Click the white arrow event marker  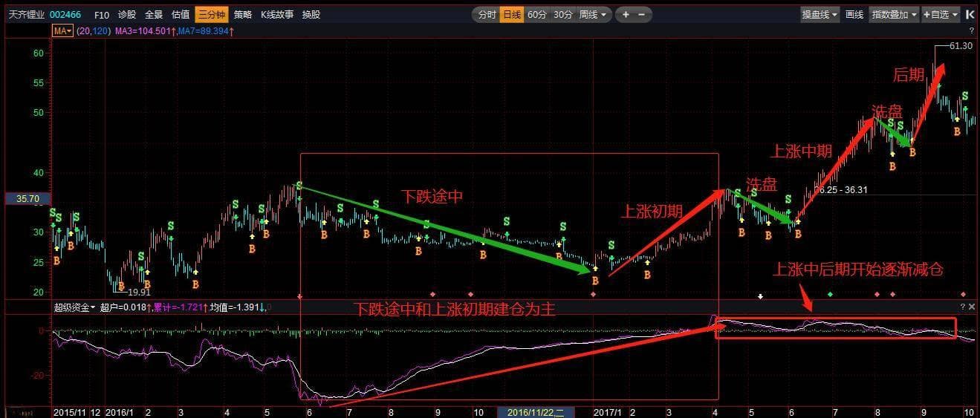(x=760, y=296)
